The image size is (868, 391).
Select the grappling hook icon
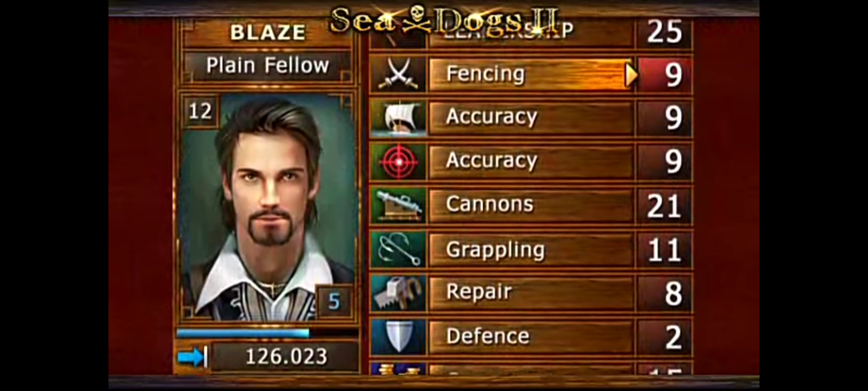(399, 250)
